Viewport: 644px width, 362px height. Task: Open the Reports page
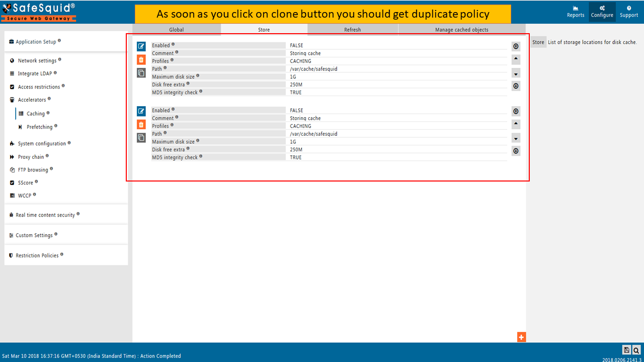tap(576, 12)
